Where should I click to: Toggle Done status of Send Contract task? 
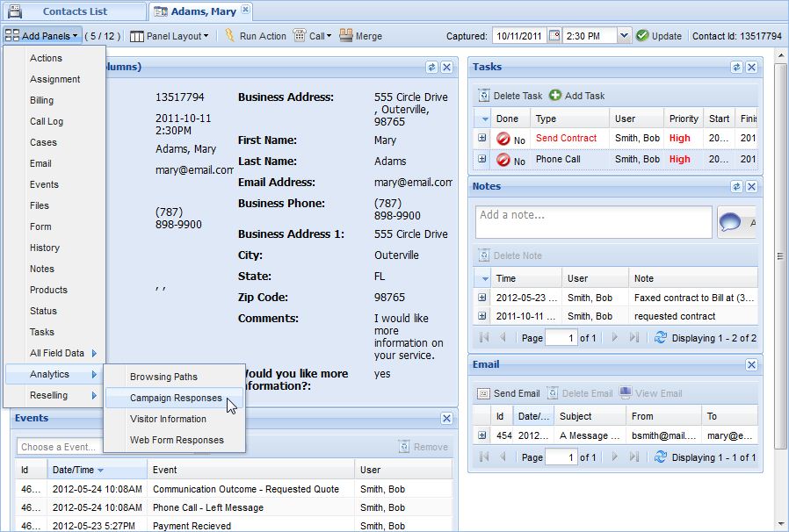point(503,139)
